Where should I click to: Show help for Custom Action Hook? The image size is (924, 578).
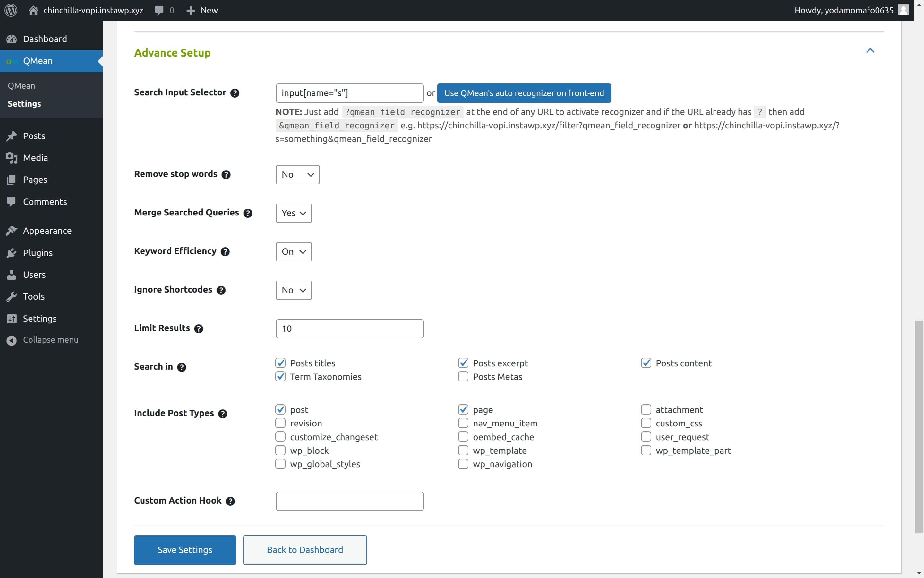(230, 501)
